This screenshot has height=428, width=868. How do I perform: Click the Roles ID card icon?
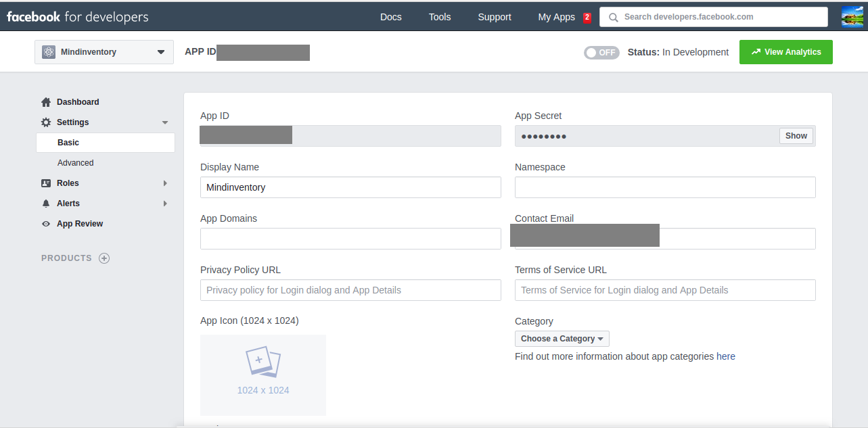tap(46, 183)
